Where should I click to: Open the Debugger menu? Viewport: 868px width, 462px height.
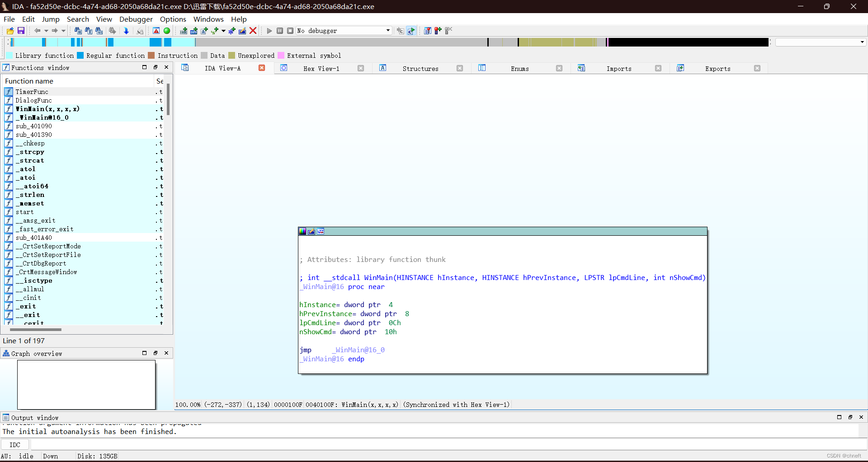tap(136, 19)
